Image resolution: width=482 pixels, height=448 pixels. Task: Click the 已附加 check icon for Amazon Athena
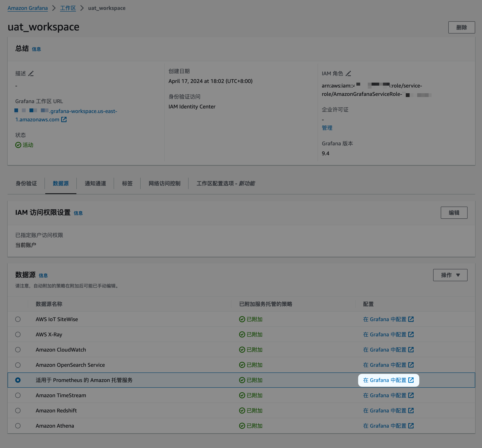coord(242,426)
